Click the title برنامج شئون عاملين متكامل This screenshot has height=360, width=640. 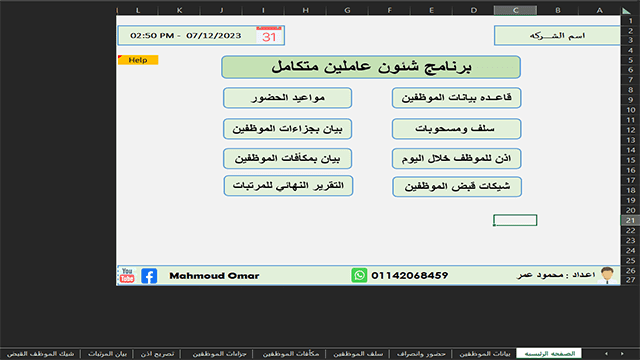(x=371, y=67)
